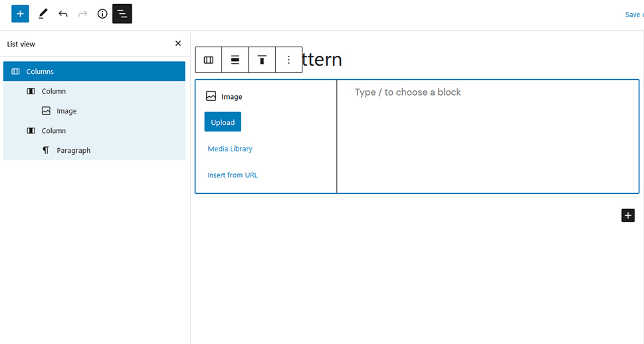The height and width of the screenshot is (344, 644).
Task: Select the Tools pencil icon
Action: (x=43, y=14)
